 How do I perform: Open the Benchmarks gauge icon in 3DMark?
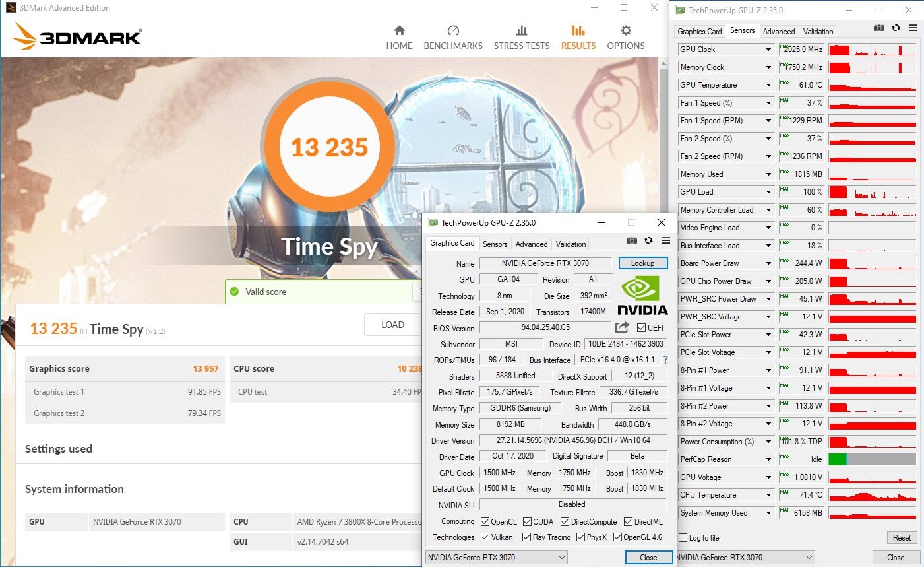(453, 30)
